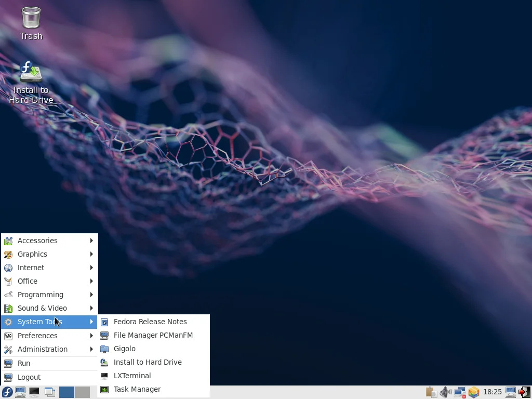Open the Programming submenu
The image size is (532, 399).
(49, 295)
